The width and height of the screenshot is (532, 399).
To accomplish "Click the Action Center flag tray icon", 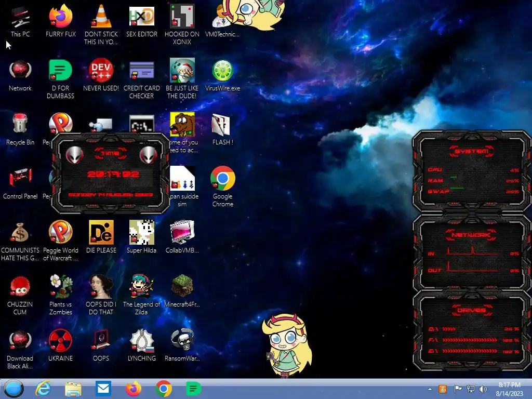I will (458, 389).
